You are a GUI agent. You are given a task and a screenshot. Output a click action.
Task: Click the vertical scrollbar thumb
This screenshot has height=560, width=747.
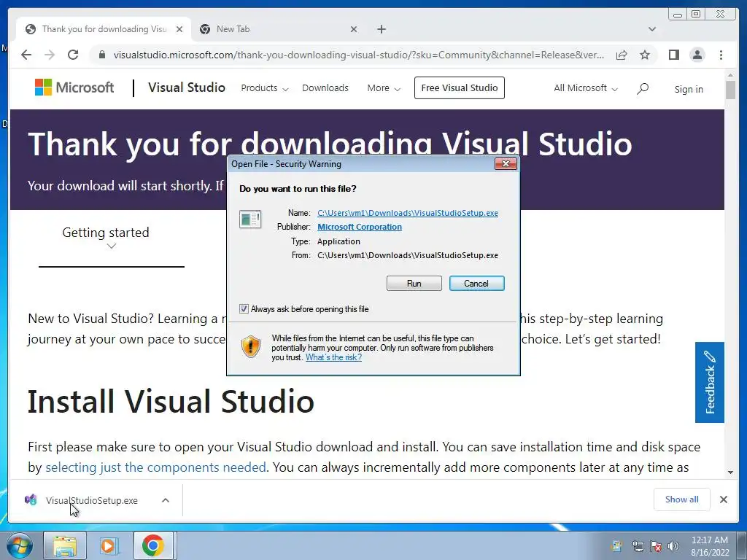[x=730, y=90]
